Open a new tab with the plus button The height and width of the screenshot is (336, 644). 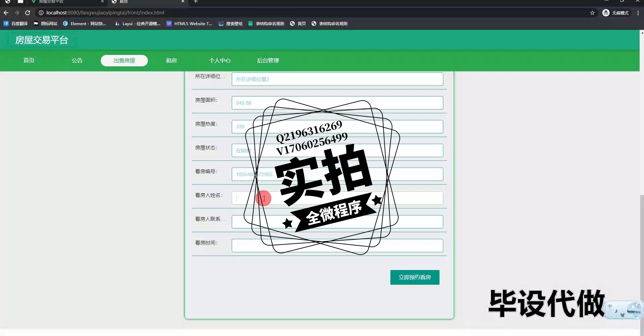point(196,2)
